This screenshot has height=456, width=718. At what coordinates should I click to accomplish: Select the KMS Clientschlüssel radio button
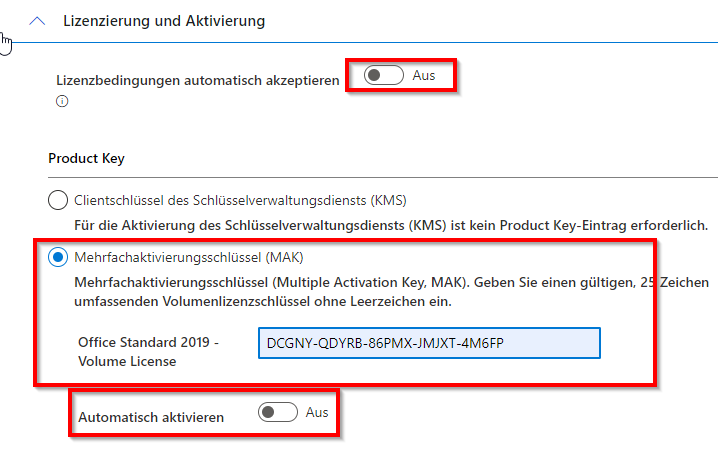58,198
